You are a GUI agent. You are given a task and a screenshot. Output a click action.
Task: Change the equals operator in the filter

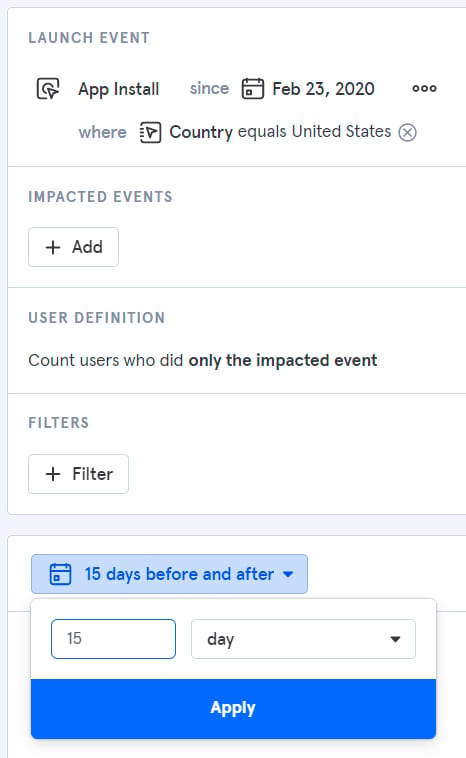pyautogui.click(x=262, y=132)
